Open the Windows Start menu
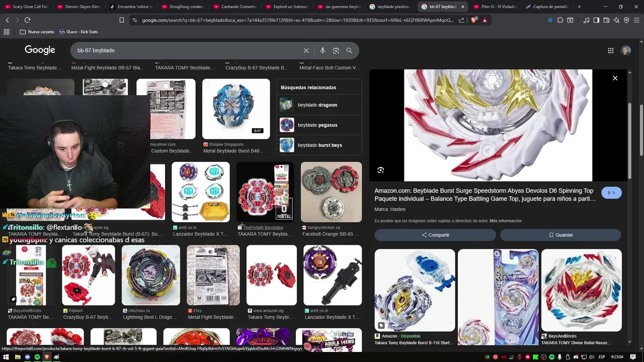The width and height of the screenshot is (644, 362). click(6, 357)
